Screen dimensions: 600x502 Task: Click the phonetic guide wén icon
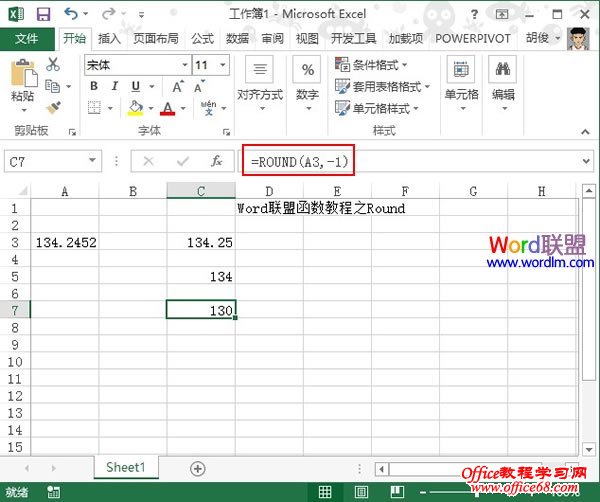tap(209, 108)
